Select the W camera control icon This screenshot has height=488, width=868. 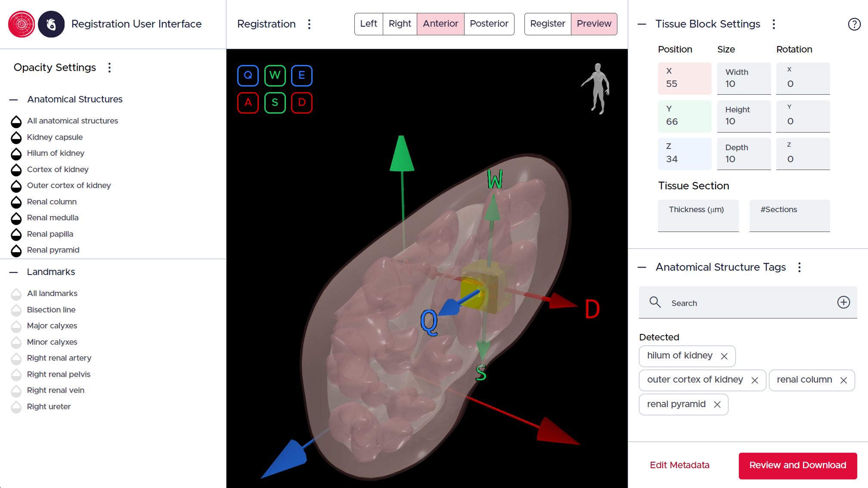pyautogui.click(x=275, y=75)
